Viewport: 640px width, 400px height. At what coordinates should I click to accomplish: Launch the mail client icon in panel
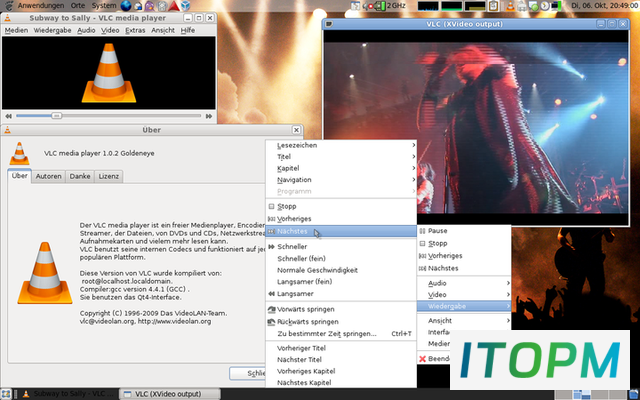138,6
